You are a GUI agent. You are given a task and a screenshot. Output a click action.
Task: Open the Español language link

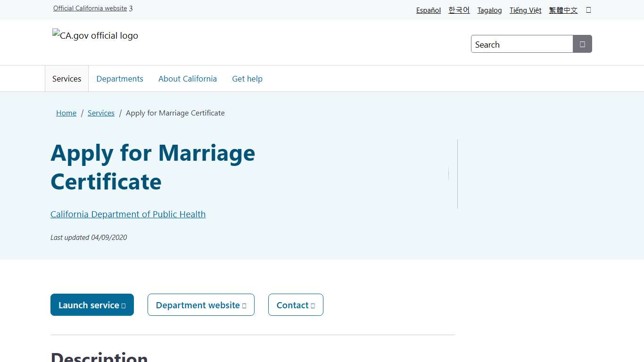point(428,10)
